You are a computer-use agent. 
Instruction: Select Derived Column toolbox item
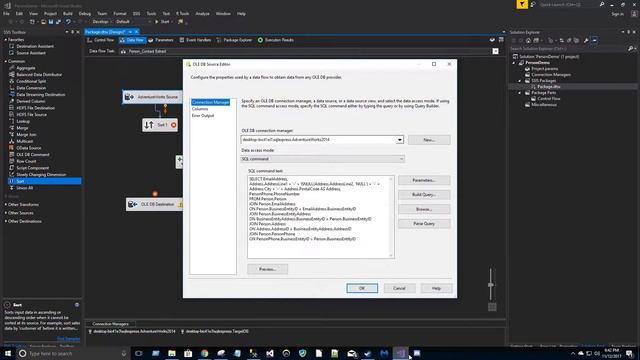click(x=30, y=101)
